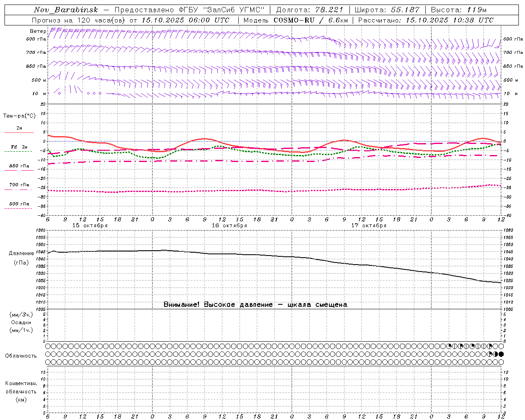Click the solid red 2м legend line

coord(19,132)
